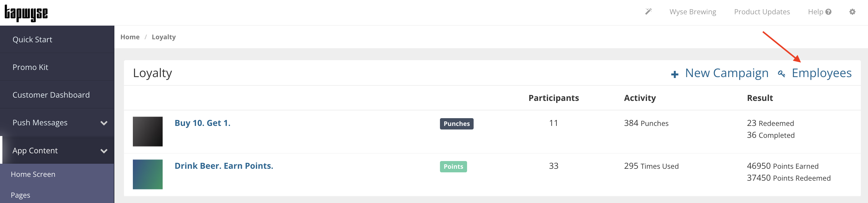
Task: Select Home Screen under App Content
Action: pyautogui.click(x=33, y=174)
